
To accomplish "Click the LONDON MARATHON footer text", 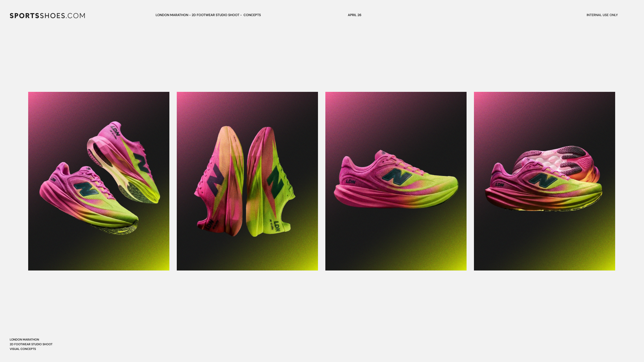I will pyautogui.click(x=24, y=340).
